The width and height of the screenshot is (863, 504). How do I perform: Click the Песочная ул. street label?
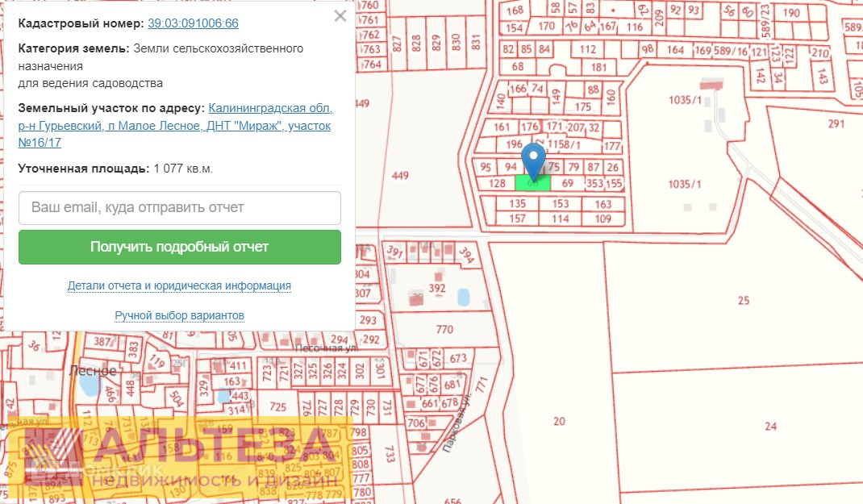tap(327, 348)
